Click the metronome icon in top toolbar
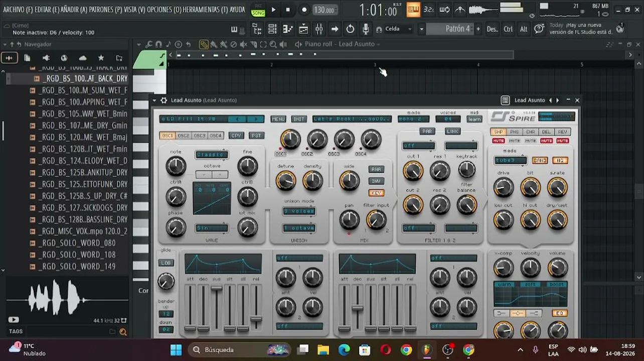Screen dimensions: 644x361 [460, 10]
